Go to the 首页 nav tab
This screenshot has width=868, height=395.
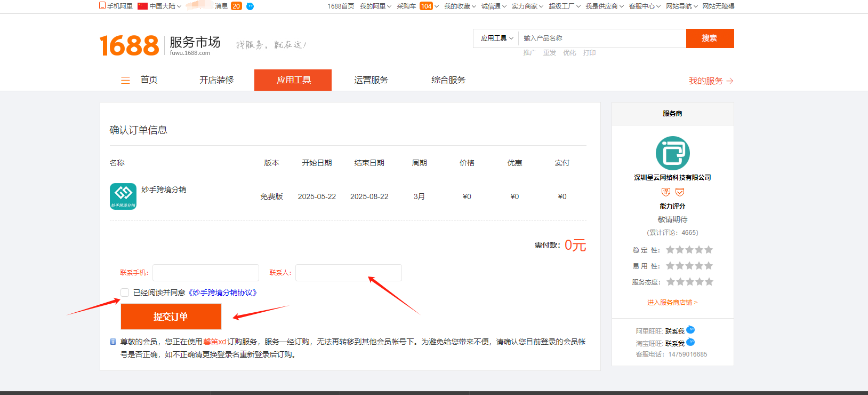click(x=149, y=80)
